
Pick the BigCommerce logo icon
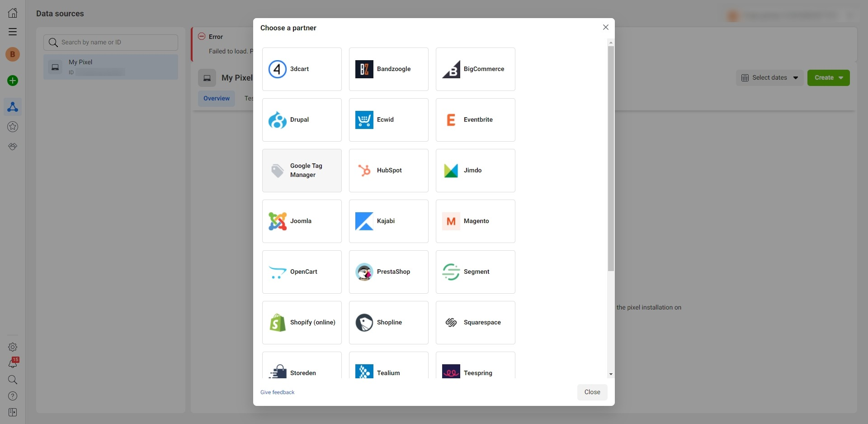click(x=451, y=69)
